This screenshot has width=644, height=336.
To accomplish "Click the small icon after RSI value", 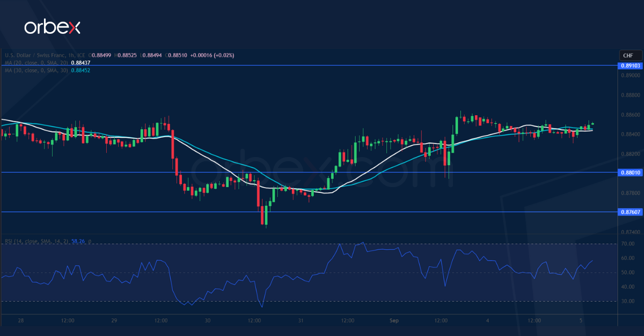I will (90, 242).
